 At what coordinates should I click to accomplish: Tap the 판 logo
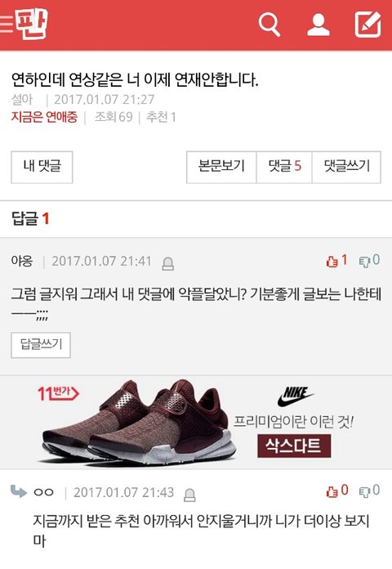(31, 23)
